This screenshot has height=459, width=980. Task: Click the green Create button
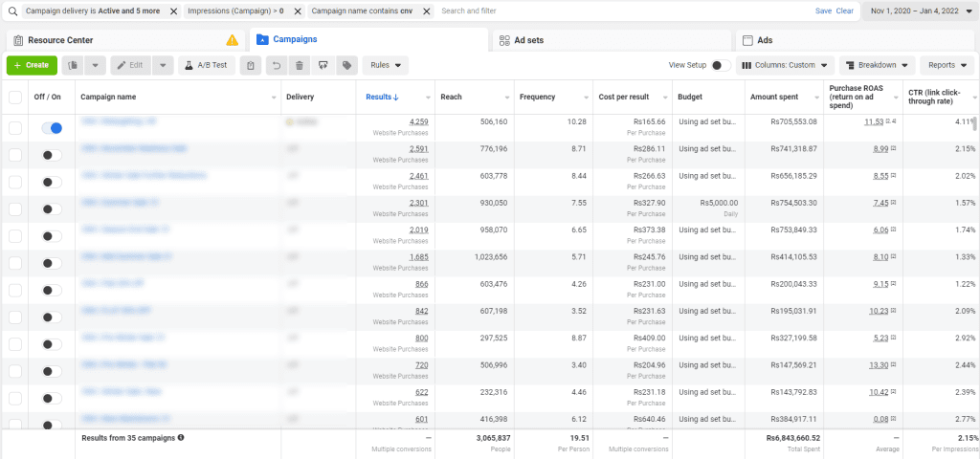click(32, 65)
